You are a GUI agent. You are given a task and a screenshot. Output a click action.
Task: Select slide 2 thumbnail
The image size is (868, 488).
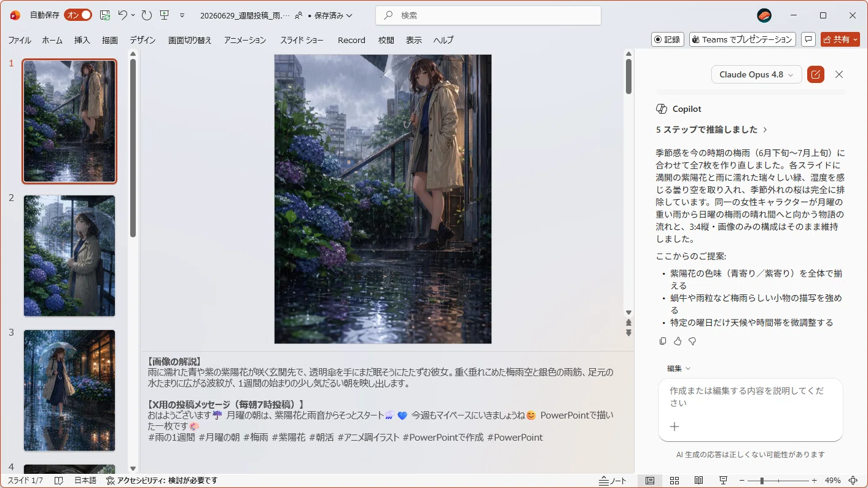point(69,256)
